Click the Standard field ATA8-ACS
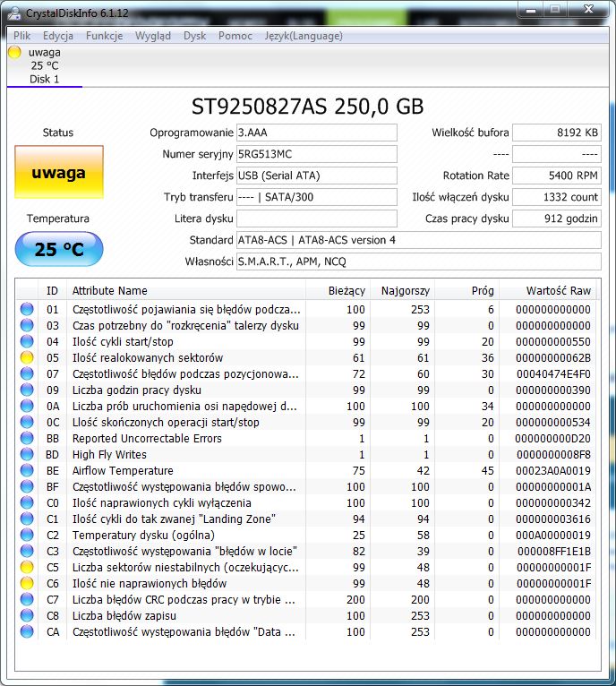This screenshot has width=616, height=686. pos(419,240)
